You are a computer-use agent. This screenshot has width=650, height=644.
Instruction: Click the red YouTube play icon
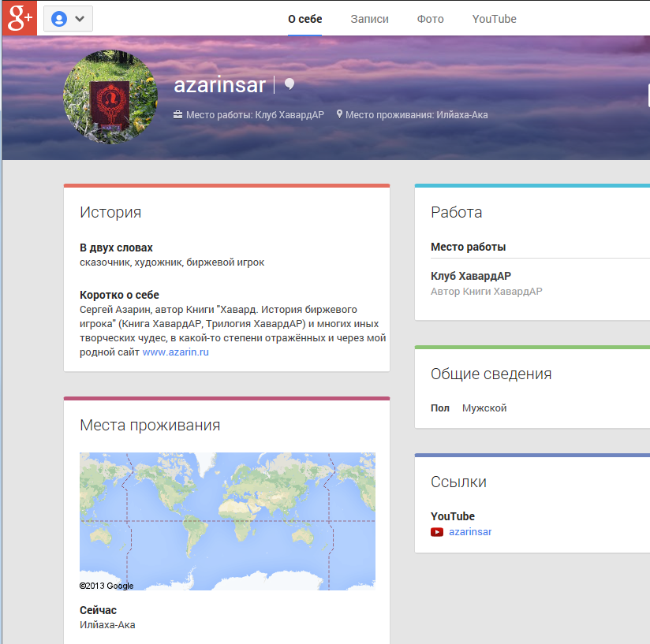(437, 532)
